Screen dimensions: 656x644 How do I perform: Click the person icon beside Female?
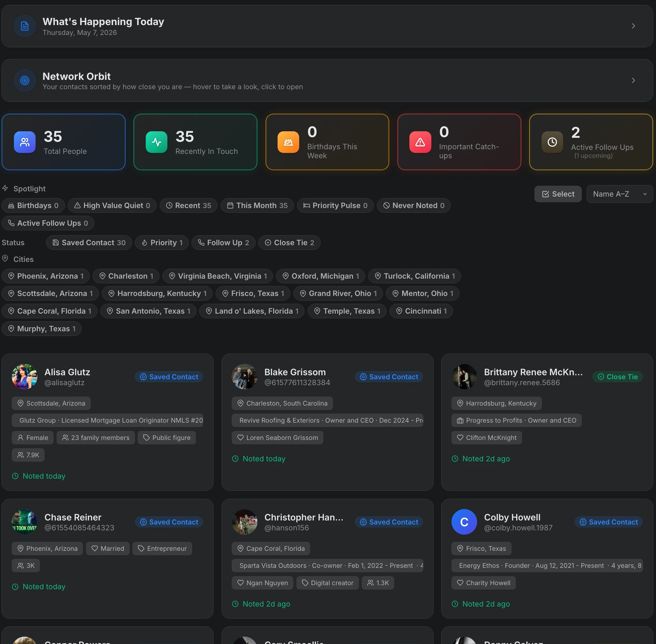click(x=21, y=438)
